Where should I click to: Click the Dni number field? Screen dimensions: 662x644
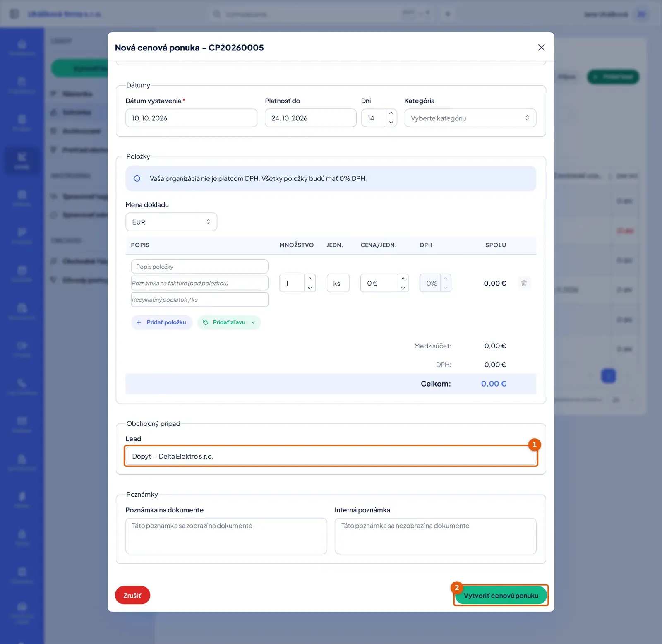[374, 118]
